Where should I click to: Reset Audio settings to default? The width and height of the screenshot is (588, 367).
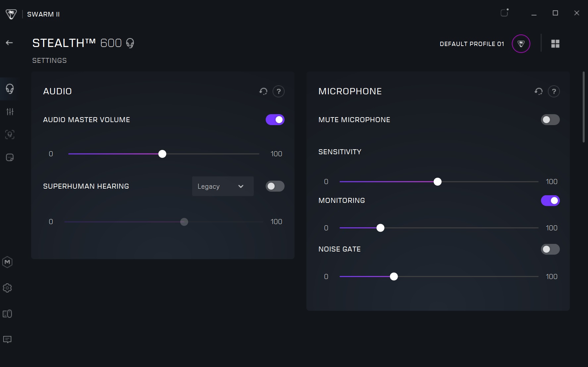pos(263,91)
